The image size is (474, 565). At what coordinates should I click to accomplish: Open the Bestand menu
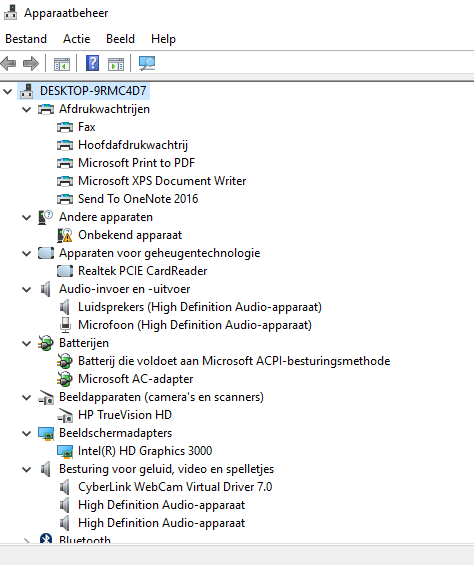tap(26, 39)
